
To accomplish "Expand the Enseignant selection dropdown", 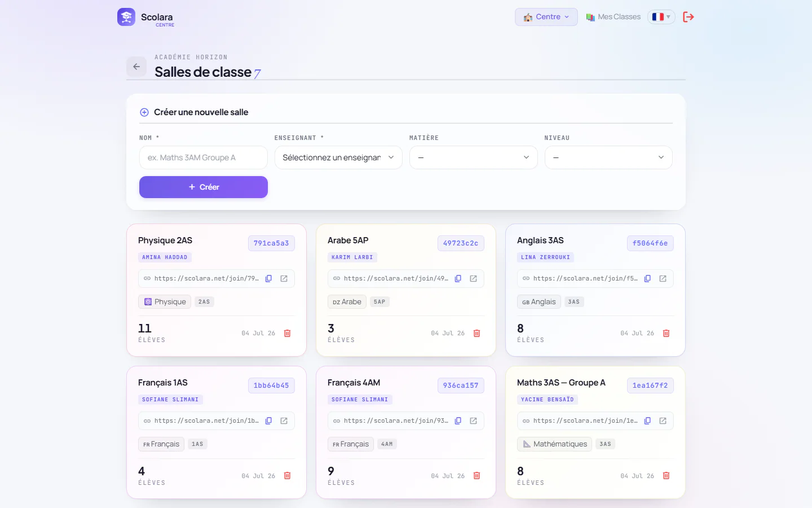I will tap(338, 157).
